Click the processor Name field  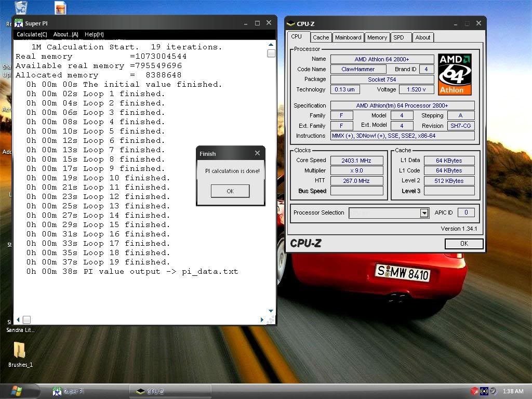pyautogui.click(x=382, y=59)
